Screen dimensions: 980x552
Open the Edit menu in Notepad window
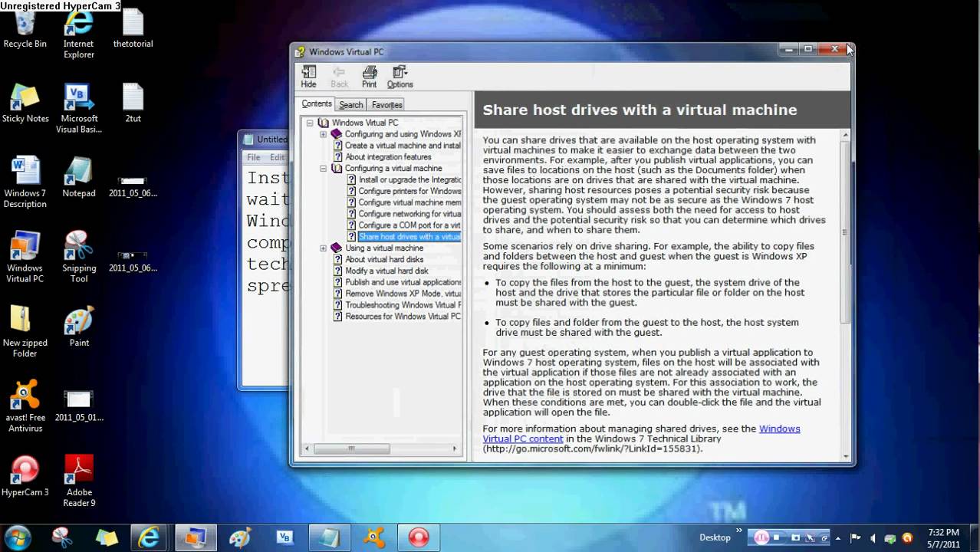(277, 157)
